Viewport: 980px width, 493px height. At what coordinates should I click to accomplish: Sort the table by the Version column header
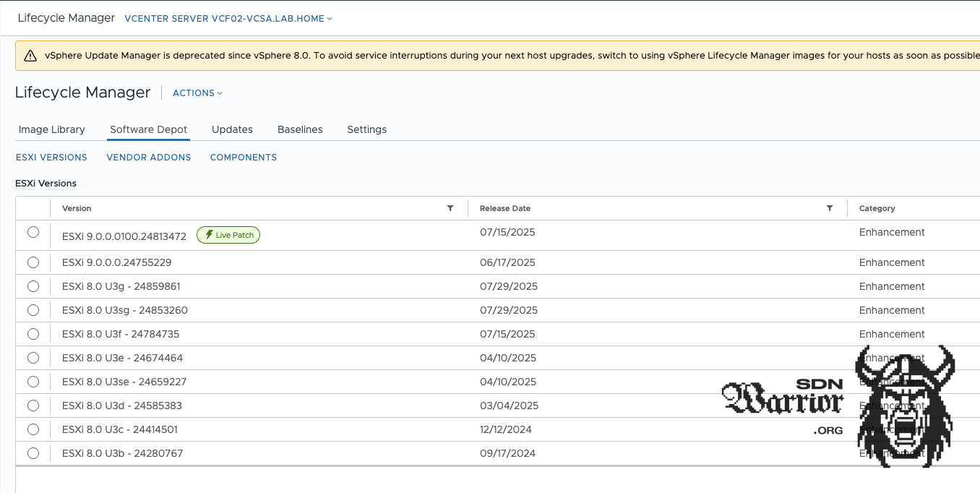point(77,208)
